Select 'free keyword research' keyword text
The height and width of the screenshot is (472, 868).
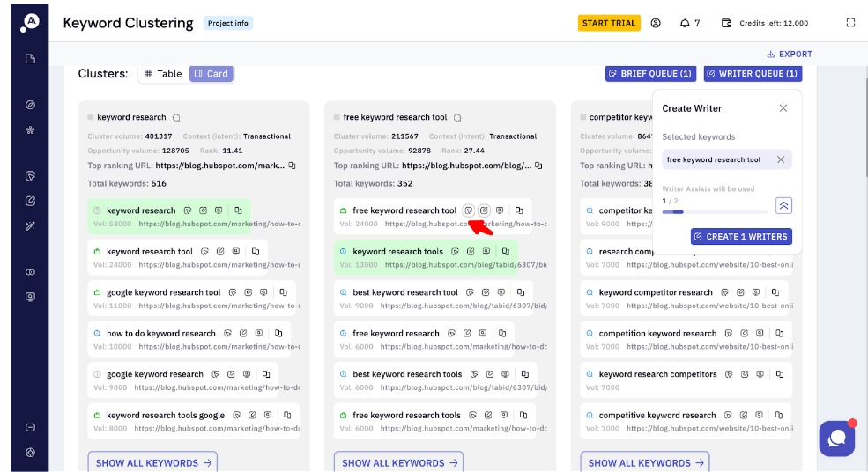[396, 333]
